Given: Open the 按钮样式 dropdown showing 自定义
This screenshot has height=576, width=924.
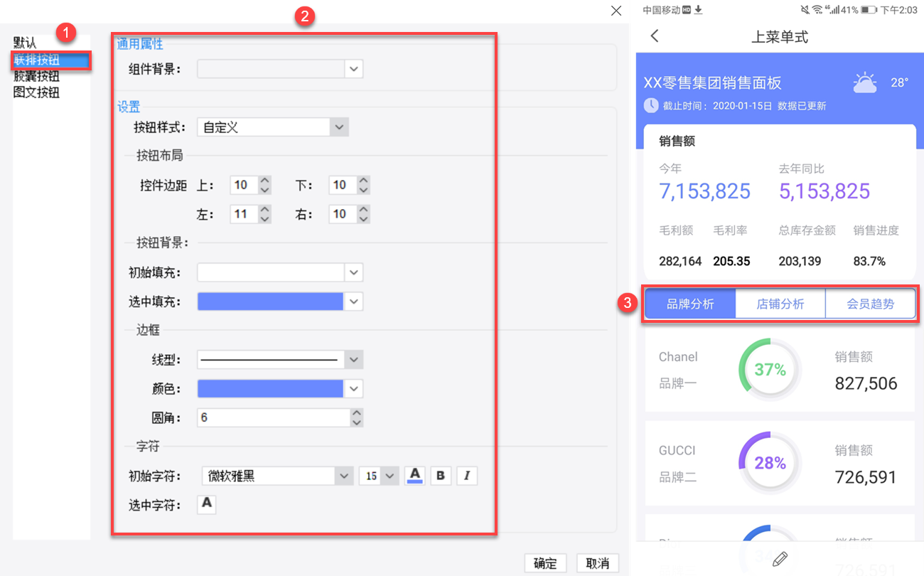Looking at the screenshot, I should pos(339,127).
